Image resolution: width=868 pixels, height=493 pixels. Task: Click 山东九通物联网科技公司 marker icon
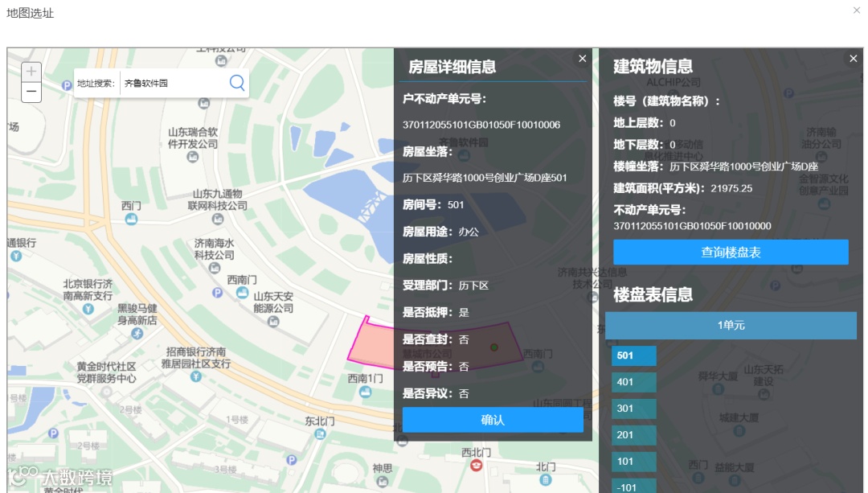(218, 220)
